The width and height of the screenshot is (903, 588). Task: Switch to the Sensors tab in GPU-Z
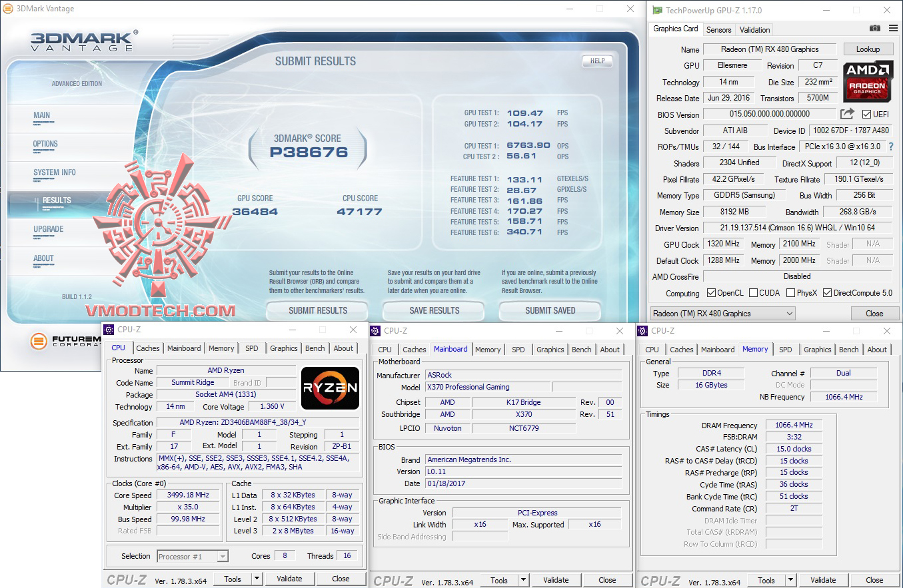(720, 29)
